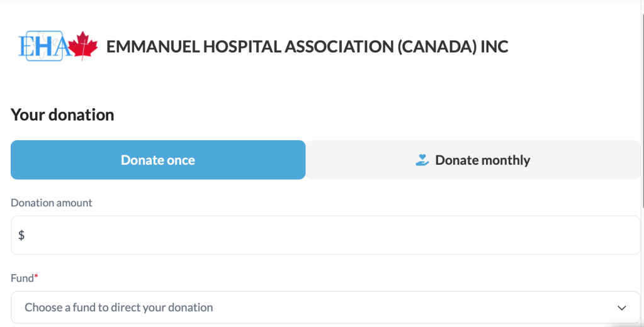This screenshot has height=327, width=644.
Task: Click the dollar sign in amount field
Action: (21, 235)
